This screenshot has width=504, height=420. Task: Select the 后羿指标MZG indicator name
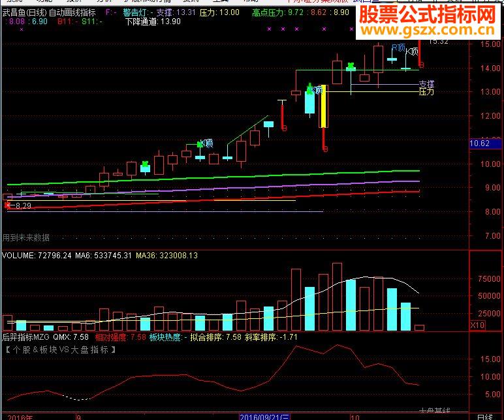point(25,337)
